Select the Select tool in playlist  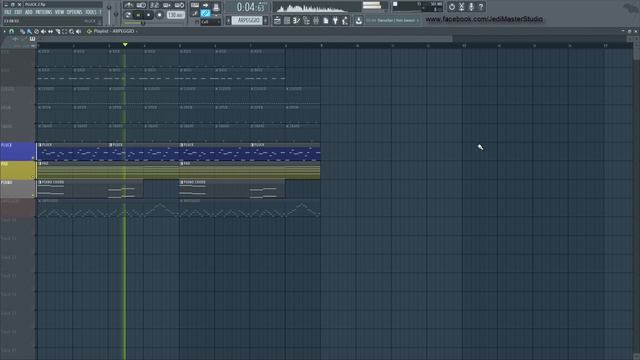(x=64, y=31)
